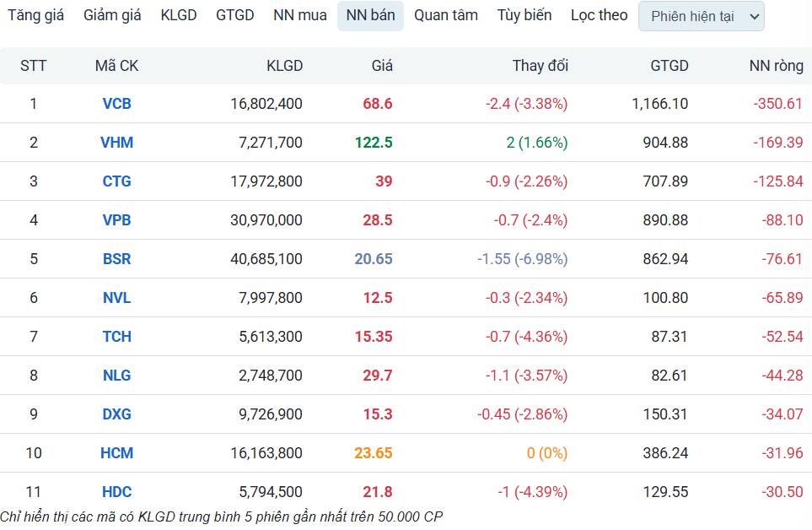Select the GTGD filter tab

pos(234,15)
